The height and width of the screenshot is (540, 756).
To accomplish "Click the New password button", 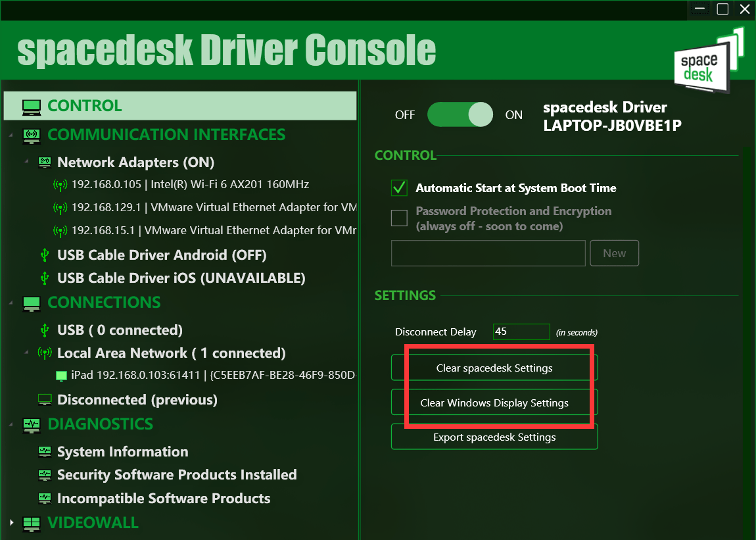I will (x=614, y=253).
